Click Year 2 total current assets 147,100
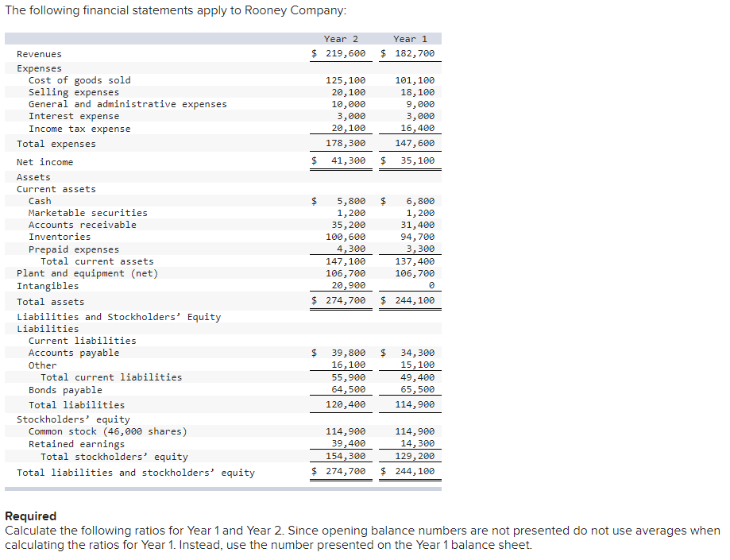730x560 pixels. pos(346,261)
